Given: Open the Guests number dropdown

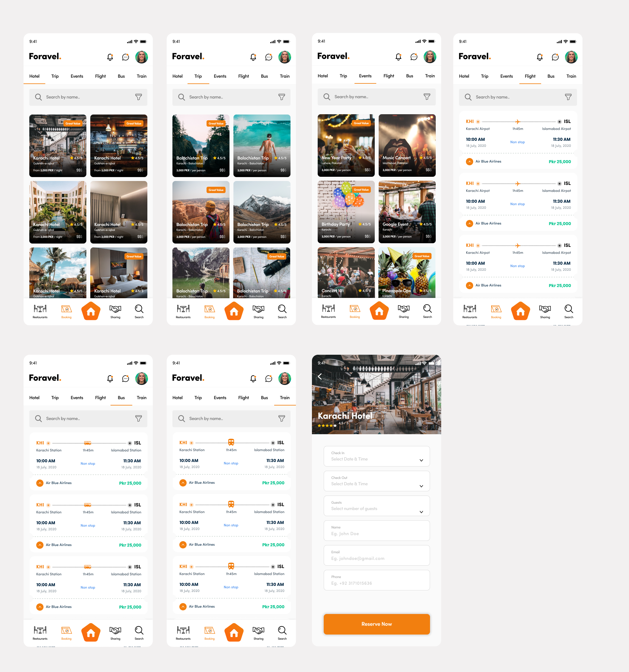Looking at the screenshot, I should tap(421, 512).
